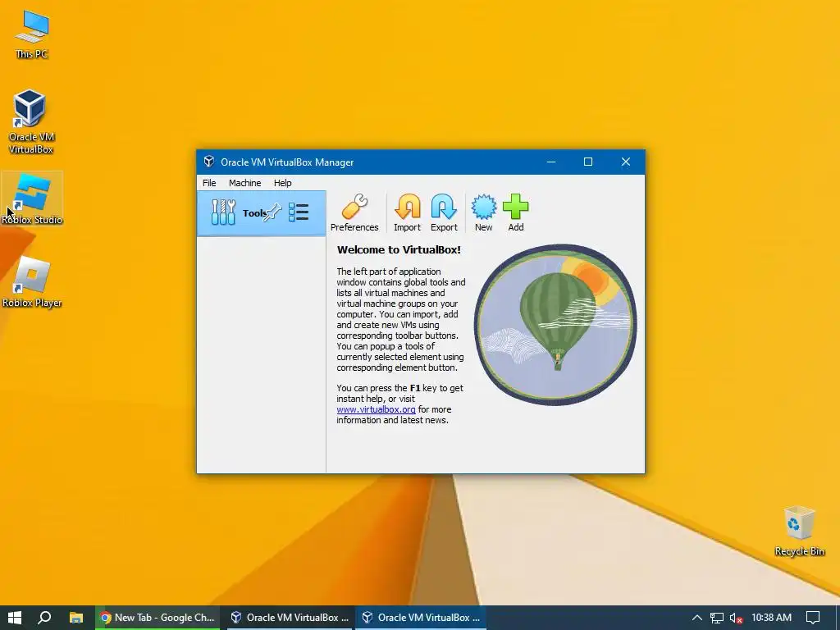Click the active highlighted VirtualBox taskbar button
The height and width of the screenshot is (630, 840).
pyautogui.click(x=421, y=618)
